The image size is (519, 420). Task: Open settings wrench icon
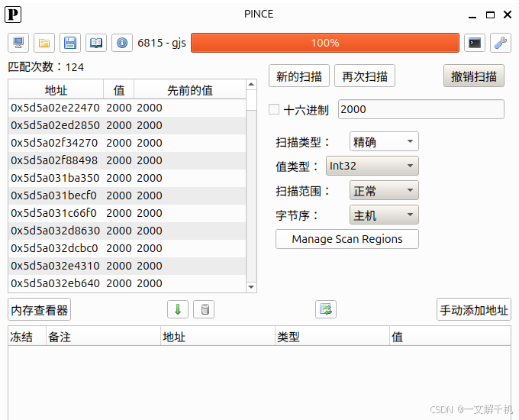tap(501, 43)
